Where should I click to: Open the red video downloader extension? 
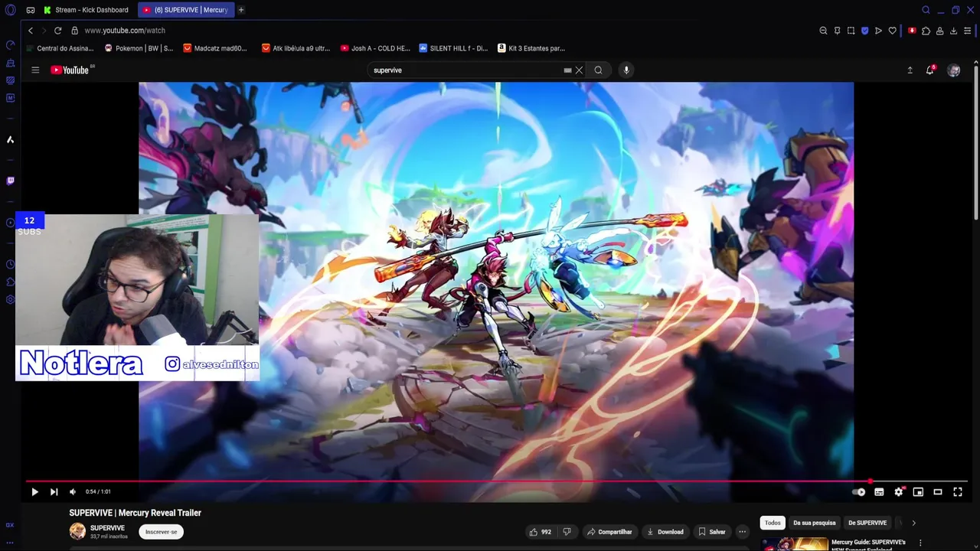pos(912,31)
